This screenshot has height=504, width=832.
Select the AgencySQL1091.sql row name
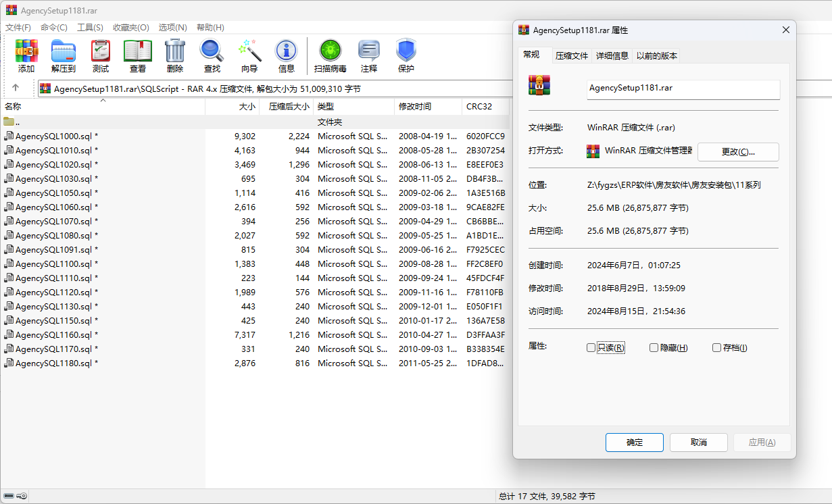57,249
